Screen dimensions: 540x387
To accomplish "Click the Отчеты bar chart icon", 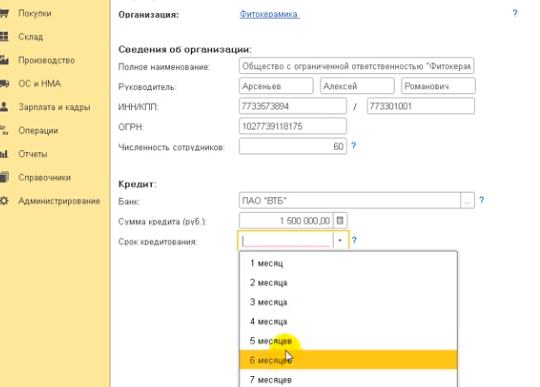I will click(x=4, y=154).
